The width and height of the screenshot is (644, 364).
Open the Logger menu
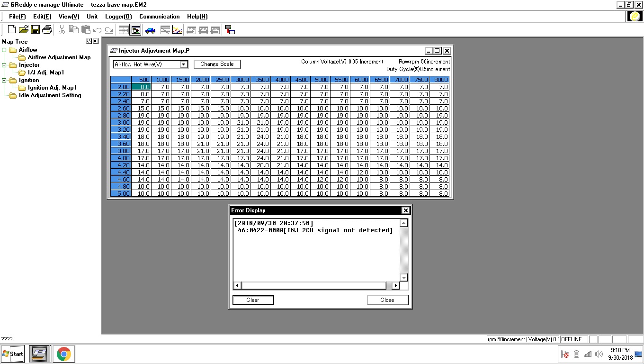[x=118, y=17]
